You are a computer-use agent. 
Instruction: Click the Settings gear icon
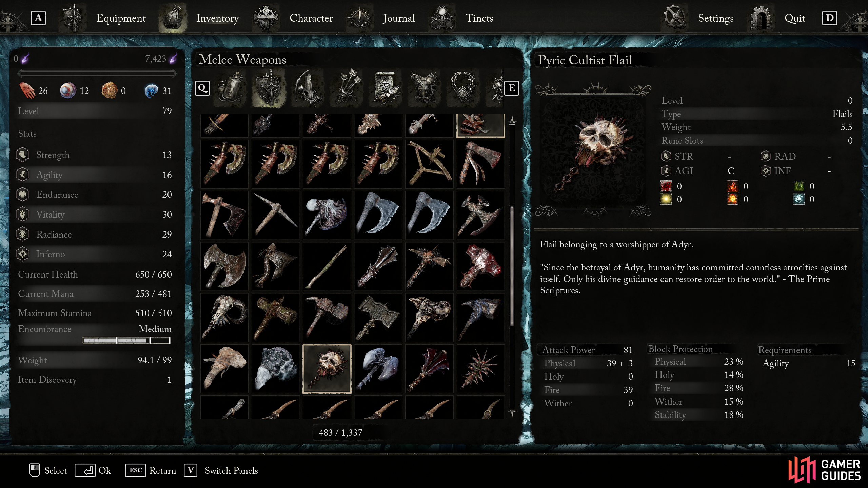(674, 17)
